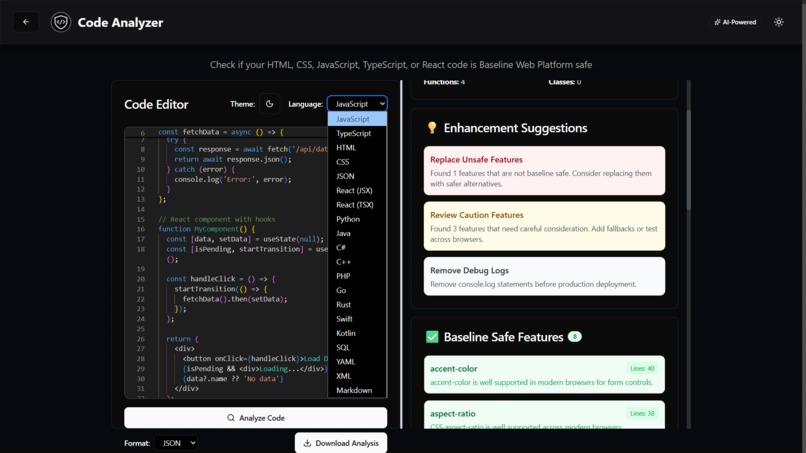Choose Python in the language list
This screenshot has width=806, height=453.
pos(357,219)
